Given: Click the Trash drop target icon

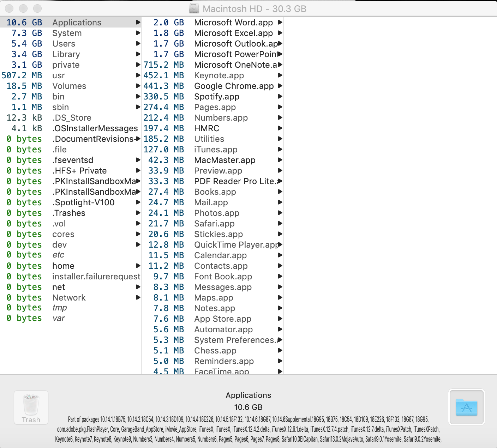Looking at the screenshot, I should tap(31, 407).
